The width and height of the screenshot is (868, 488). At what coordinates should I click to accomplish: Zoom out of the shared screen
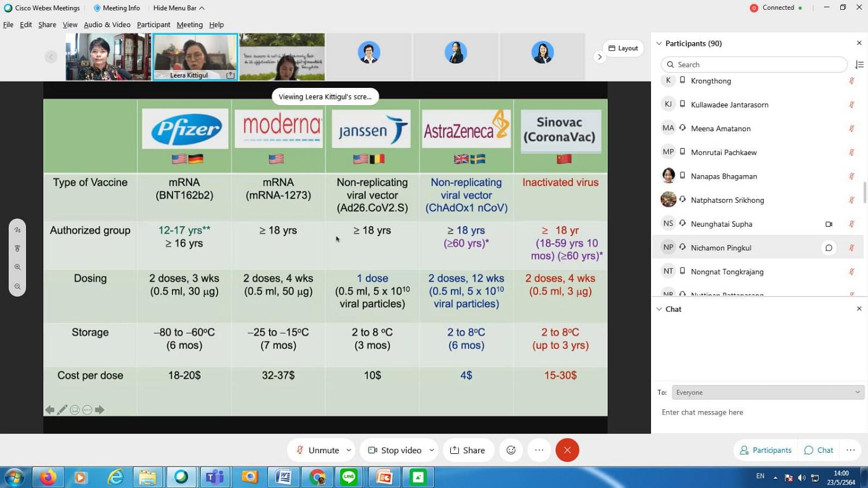coord(17,286)
